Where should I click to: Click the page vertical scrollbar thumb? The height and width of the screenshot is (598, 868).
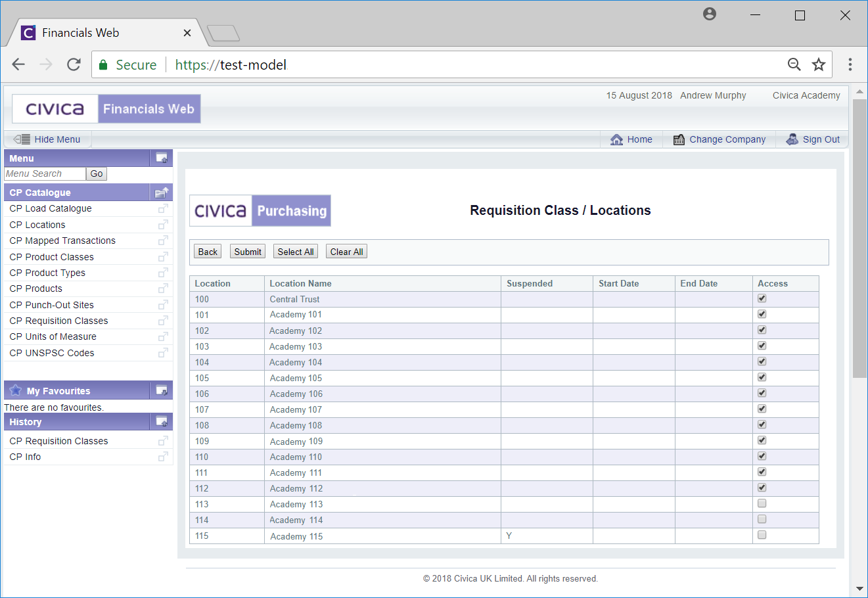859,238
